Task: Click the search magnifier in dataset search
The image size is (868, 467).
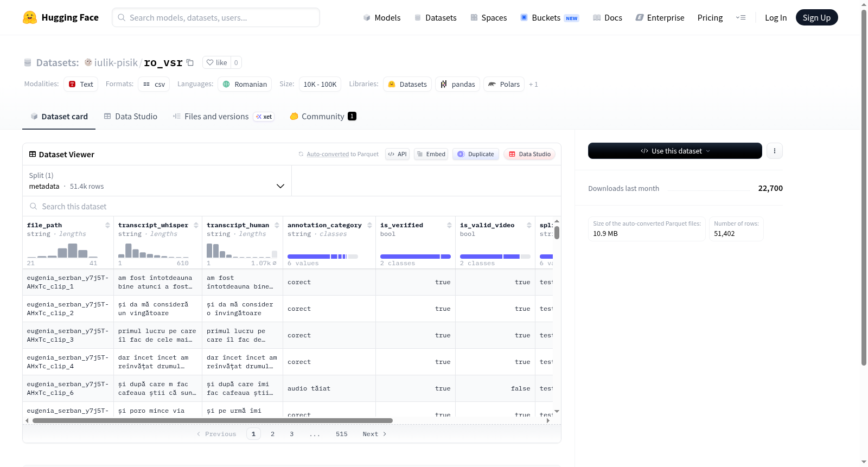Action: pyautogui.click(x=34, y=206)
